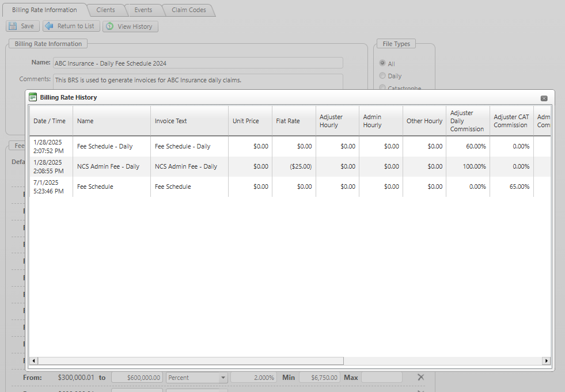Click the empty Max field
The image size is (565, 392).
point(382,378)
